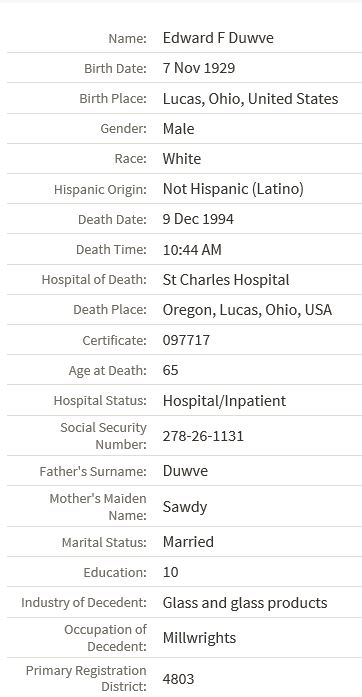This screenshot has height=697, width=362.
Task: Click Glass and glass products industry
Action: (245, 603)
